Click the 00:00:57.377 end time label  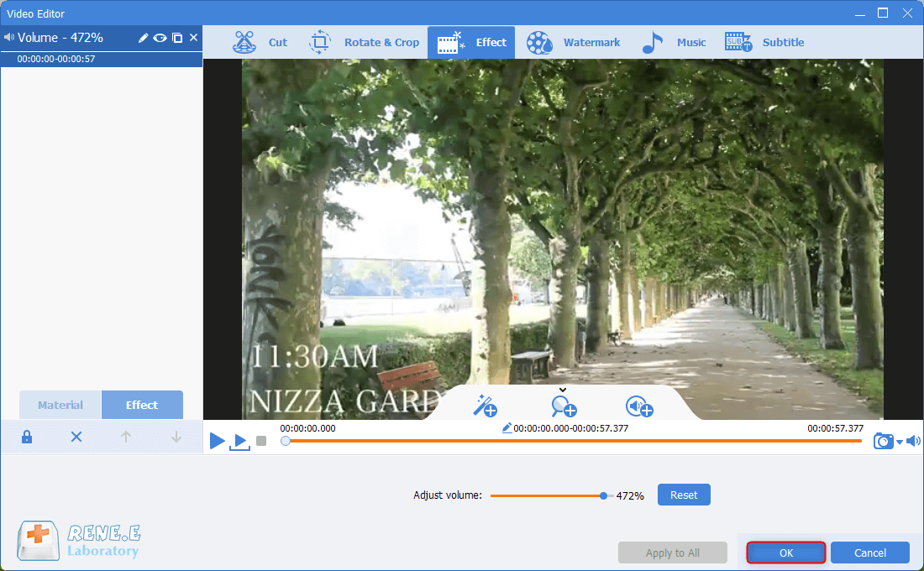pyautogui.click(x=835, y=428)
